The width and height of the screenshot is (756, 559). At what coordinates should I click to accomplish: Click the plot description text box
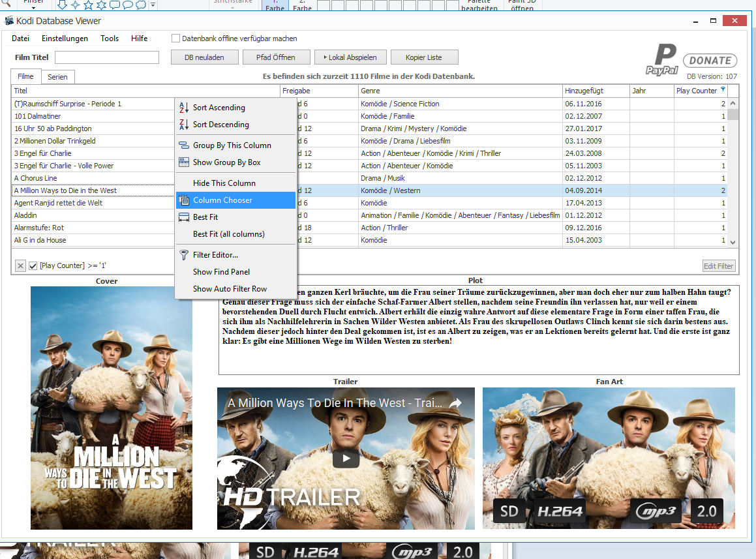tap(479, 331)
